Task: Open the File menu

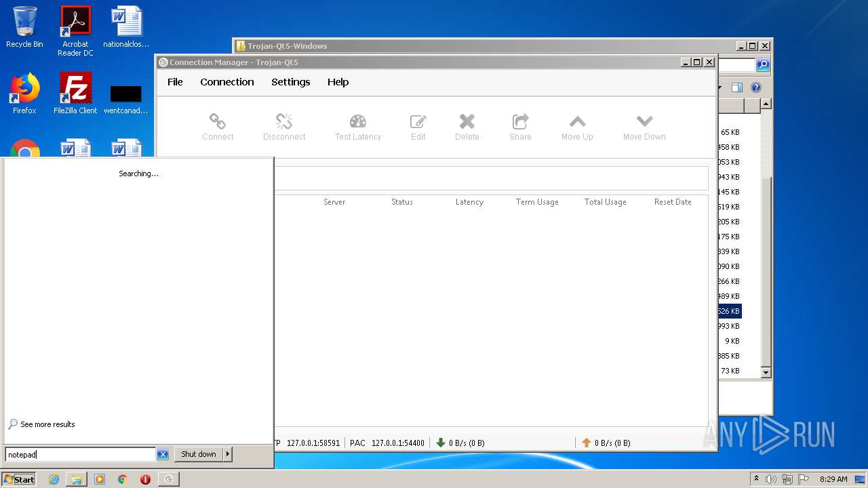Action: coord(175,82)
